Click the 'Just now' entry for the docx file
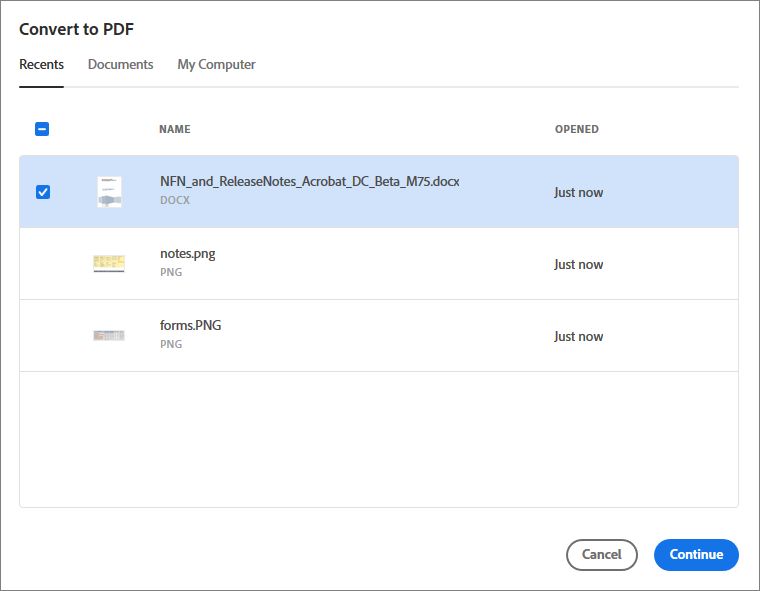 (x=579, y=192)
